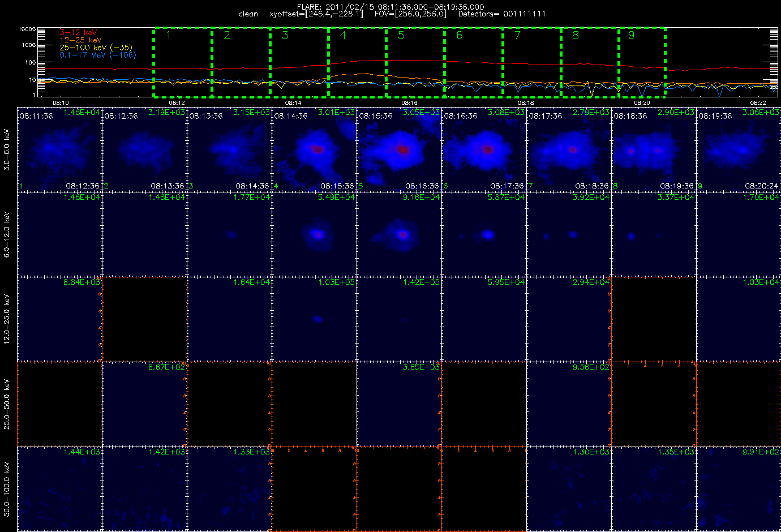Click the 10000 y-axis label
781x532 pixels.
[x=27, y=29]
